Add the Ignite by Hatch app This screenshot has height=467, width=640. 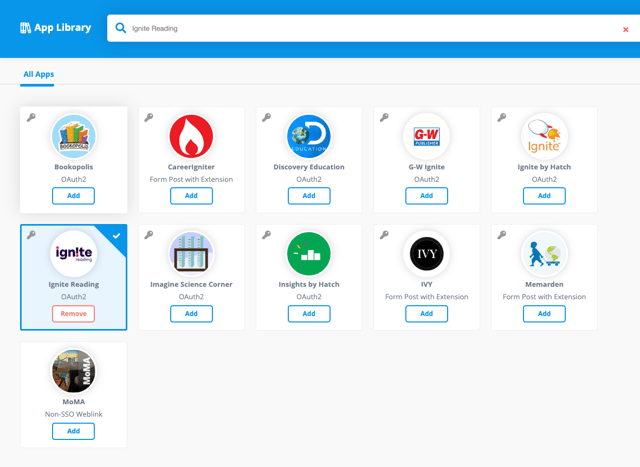544,196
